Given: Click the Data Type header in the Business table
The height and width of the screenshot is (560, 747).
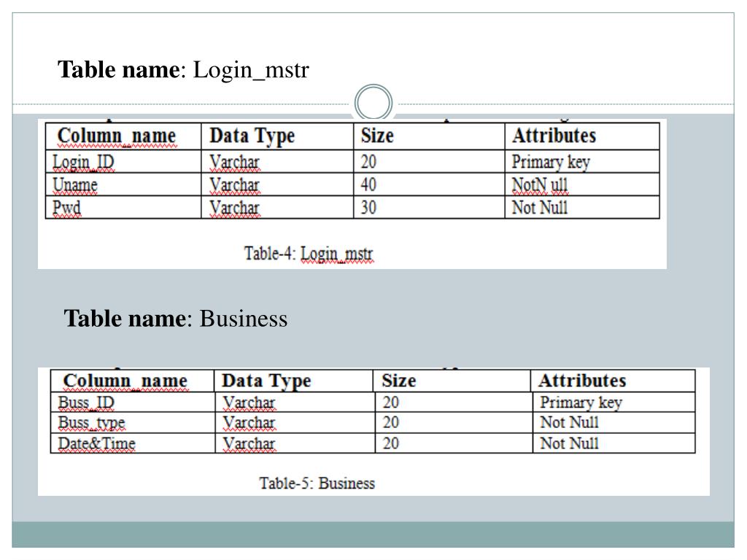Looking at the screenshot, I should click(266, 381).
